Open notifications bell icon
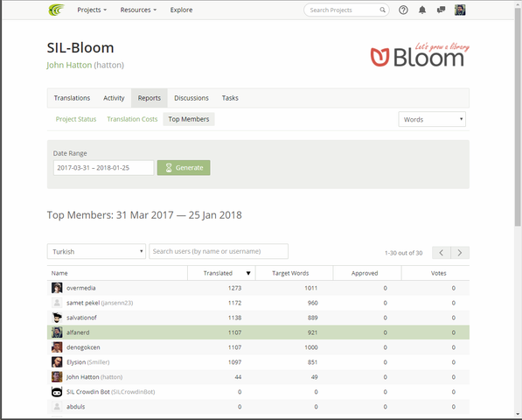 pos(422,10)
